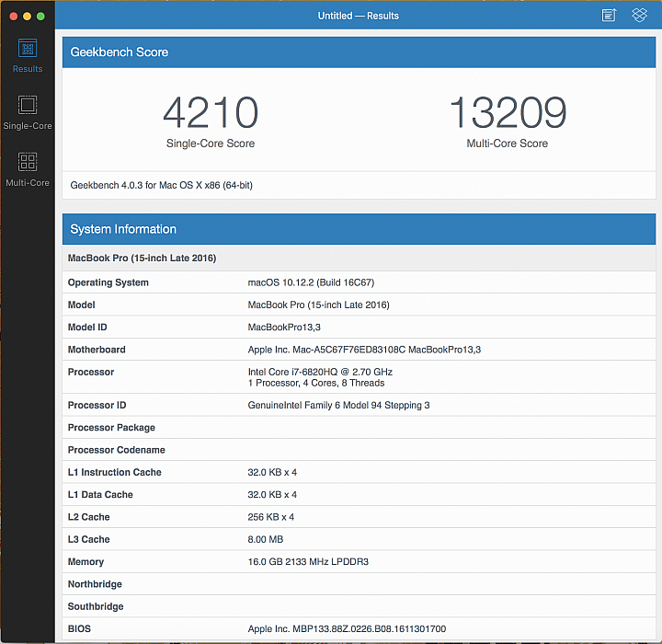This screenshot has height=644, width=662.
Task: Click the Operating System label
Action: point(108,282)
